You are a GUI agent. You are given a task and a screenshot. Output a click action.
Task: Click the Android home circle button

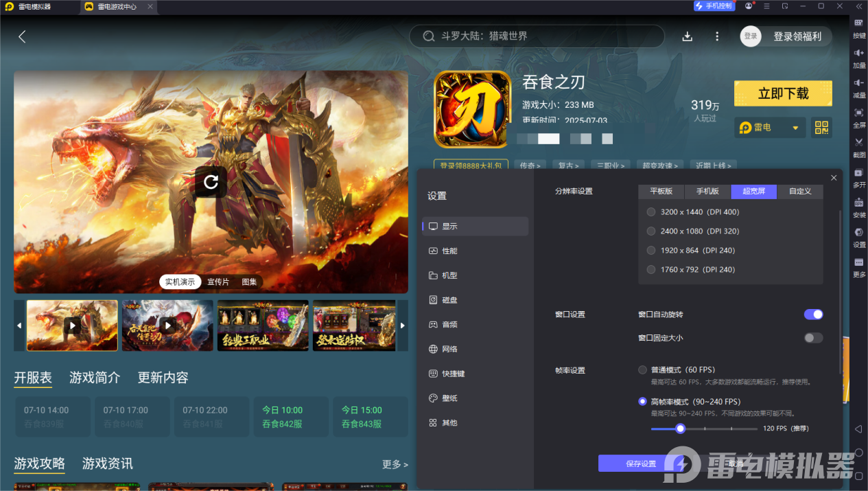pos(858,452)
